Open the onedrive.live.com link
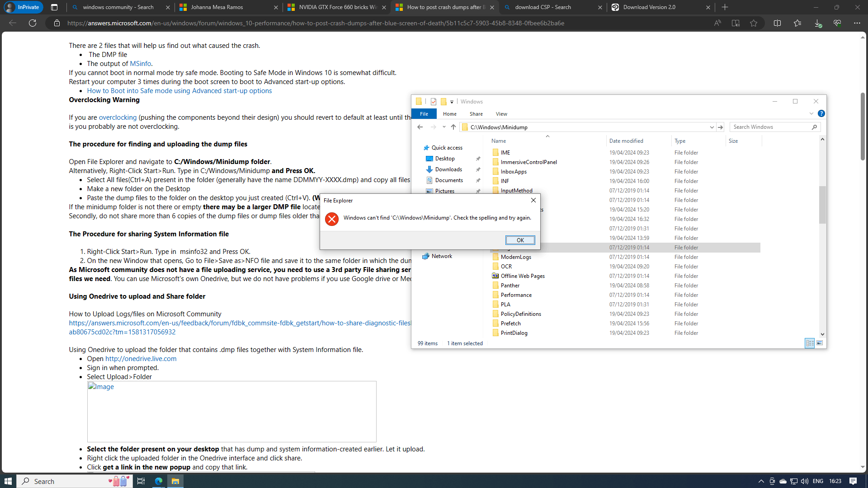 [141, 359]
